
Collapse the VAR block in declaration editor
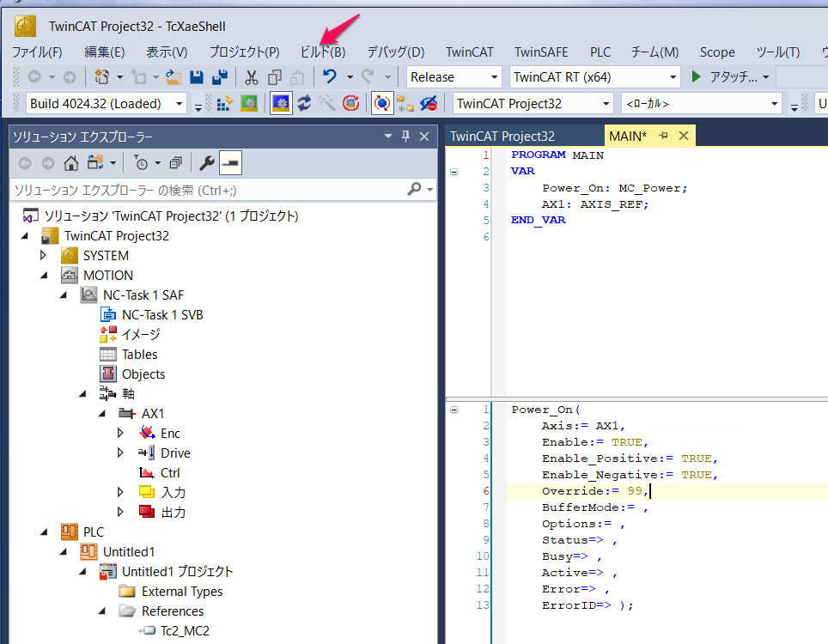(x=454, y=172)
